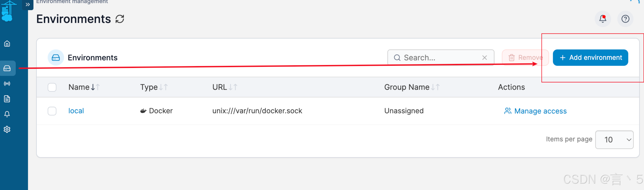Open Items per page dropdown
This screenshot has height=190, width=644.
pos(614,140)
